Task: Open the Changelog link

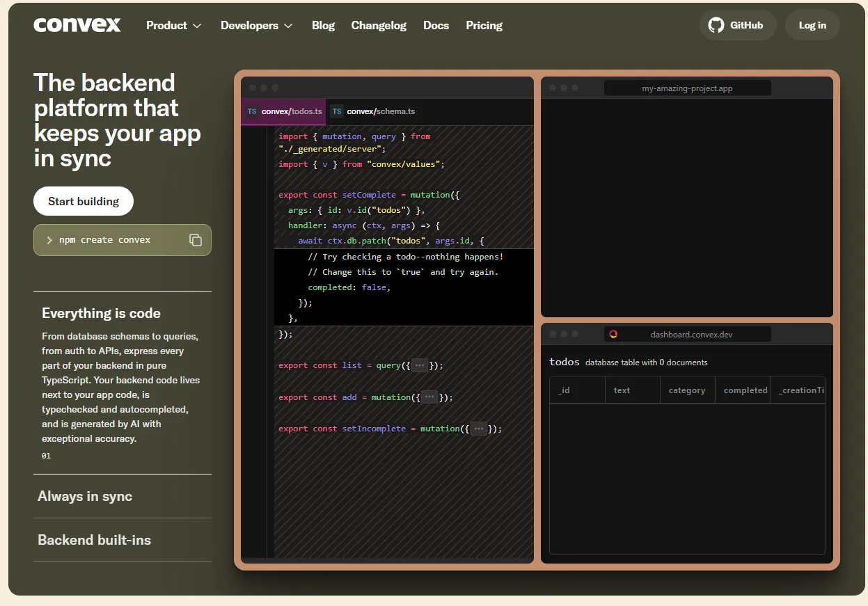Action: point(379,25)
